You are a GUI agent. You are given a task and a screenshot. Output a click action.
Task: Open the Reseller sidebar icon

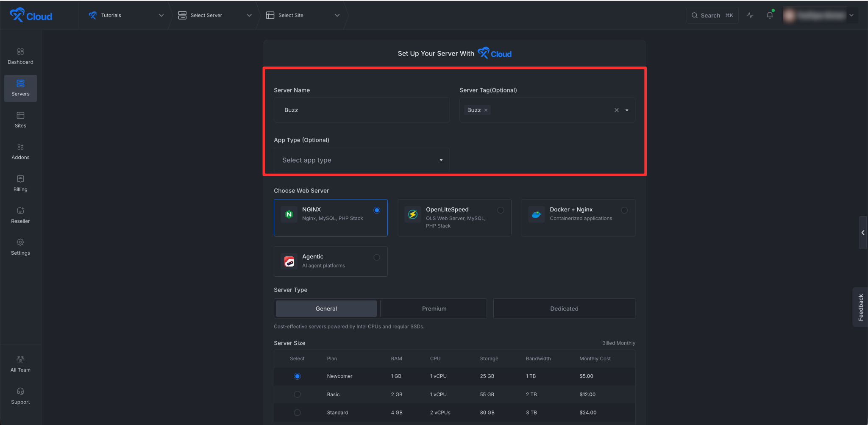coord(20,211)
